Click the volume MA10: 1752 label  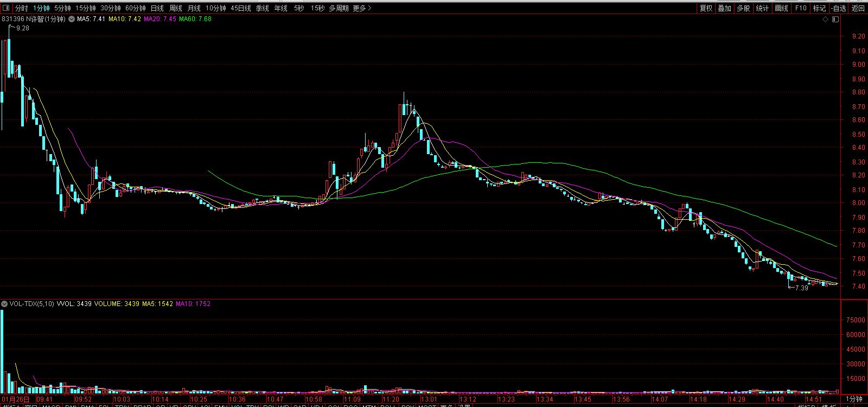pos(193,304)
